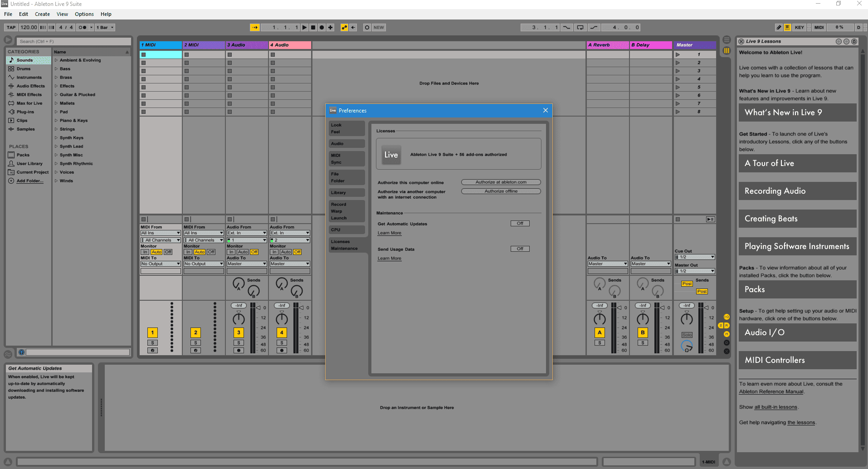Viewport: 868px width, 469px height.
Task: Click track 4 pan knob
Action: point(282,318)
